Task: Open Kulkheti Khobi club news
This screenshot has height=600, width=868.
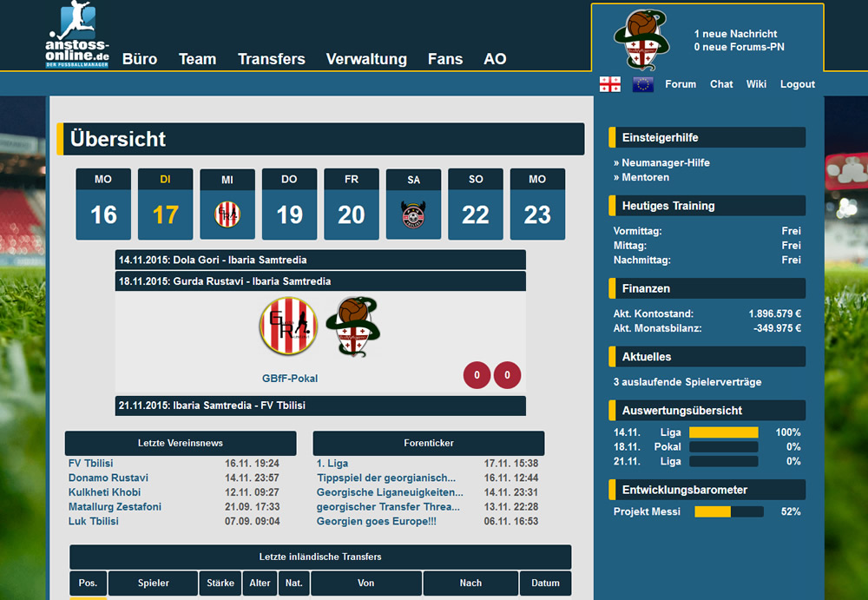Action: 105,492
